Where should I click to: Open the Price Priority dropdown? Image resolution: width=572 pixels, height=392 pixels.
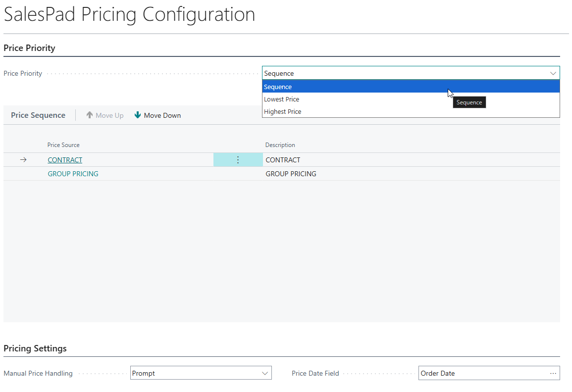tap(411, 73)
